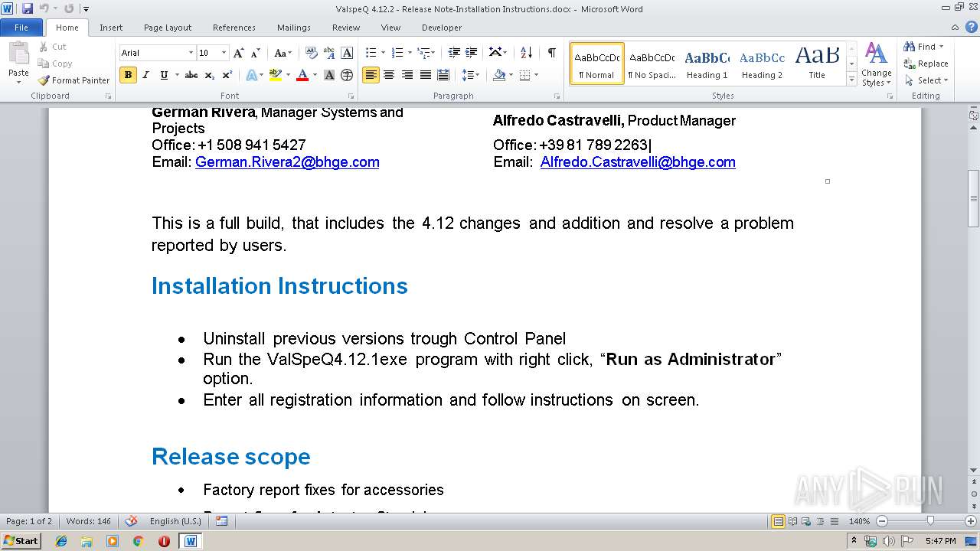This screenshot has width=980, height=551.
Task: Switch to the Insert tab
Action: tap(111, 28)
